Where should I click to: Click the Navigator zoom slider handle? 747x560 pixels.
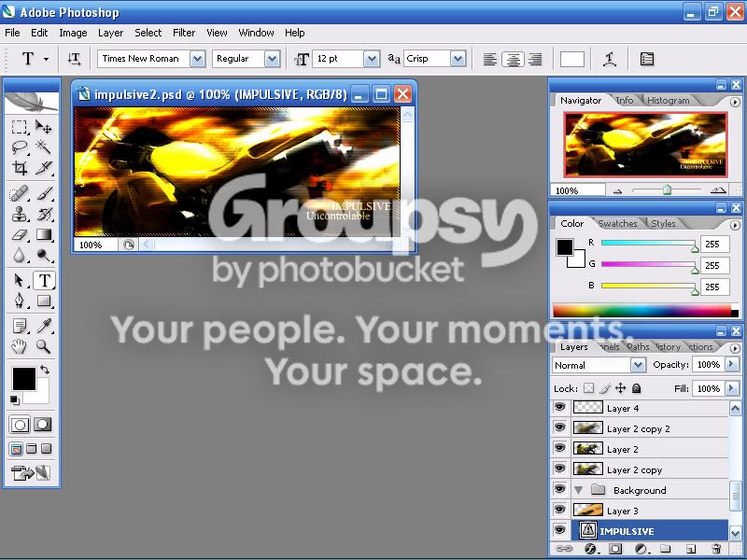(667, 190)
